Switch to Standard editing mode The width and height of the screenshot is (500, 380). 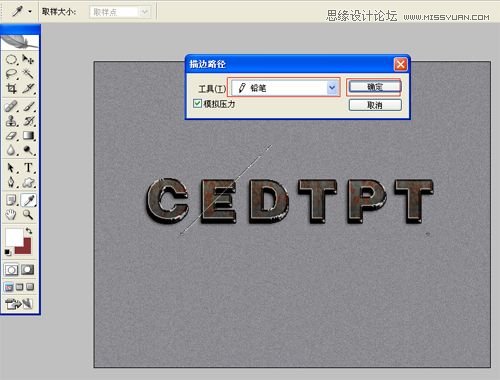(x=11, y=270)
